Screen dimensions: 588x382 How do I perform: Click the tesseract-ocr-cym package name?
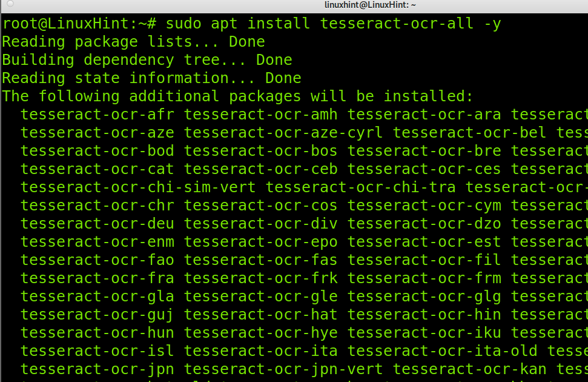click(424, 206)
